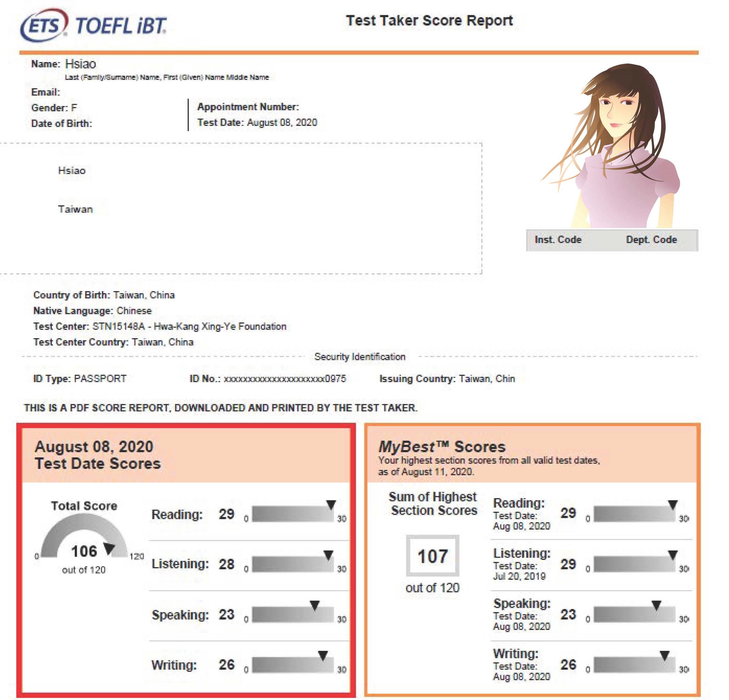The width and height of the screenshot is (729, 700).
Task: Click the MyBest Listening 'Jul 20, 2019' test date
Action: click(519, 576)
